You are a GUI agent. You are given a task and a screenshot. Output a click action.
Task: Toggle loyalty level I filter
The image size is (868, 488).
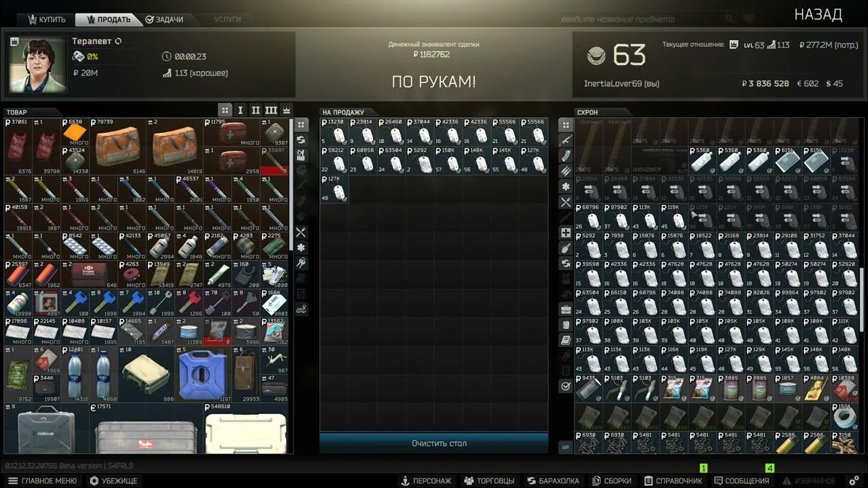[x=240, y=110]
